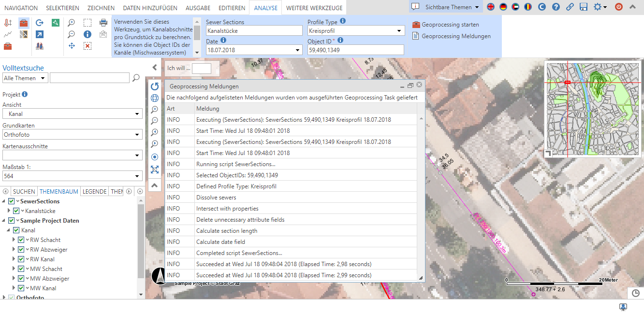Switch to the LEGENDE tab

[x=94, y=192]
